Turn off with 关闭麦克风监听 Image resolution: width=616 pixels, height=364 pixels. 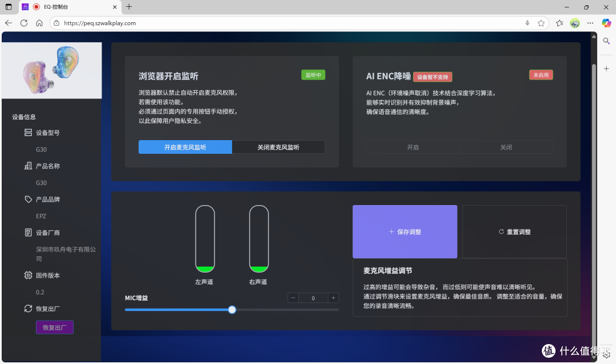(x=278, y=147)
